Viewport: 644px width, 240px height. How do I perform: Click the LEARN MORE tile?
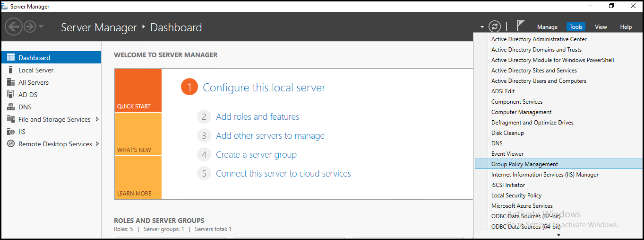(138, 178)
